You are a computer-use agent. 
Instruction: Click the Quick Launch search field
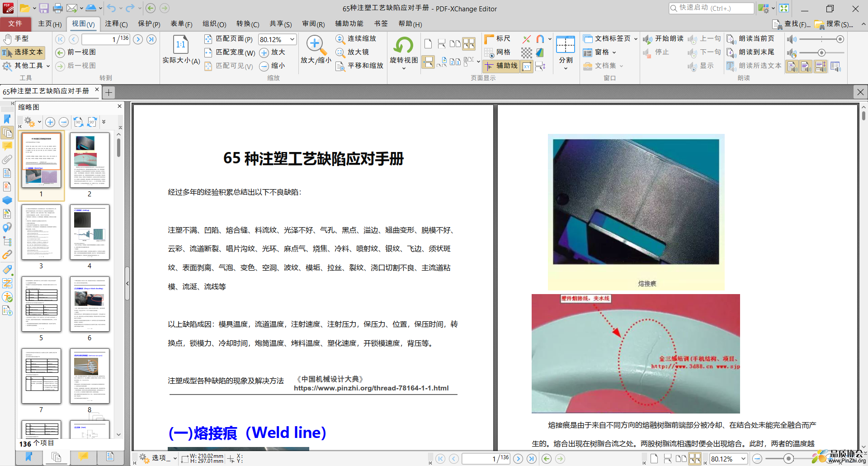coord(712,8)
